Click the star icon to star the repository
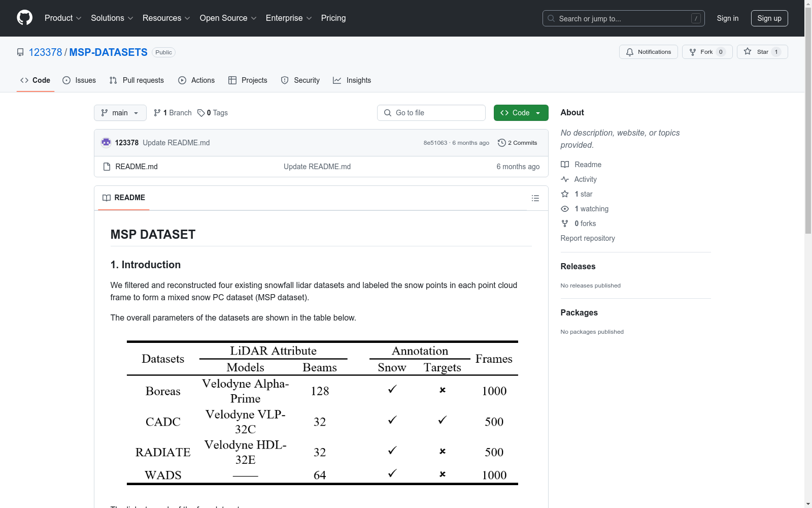 [x=748, y=52]
